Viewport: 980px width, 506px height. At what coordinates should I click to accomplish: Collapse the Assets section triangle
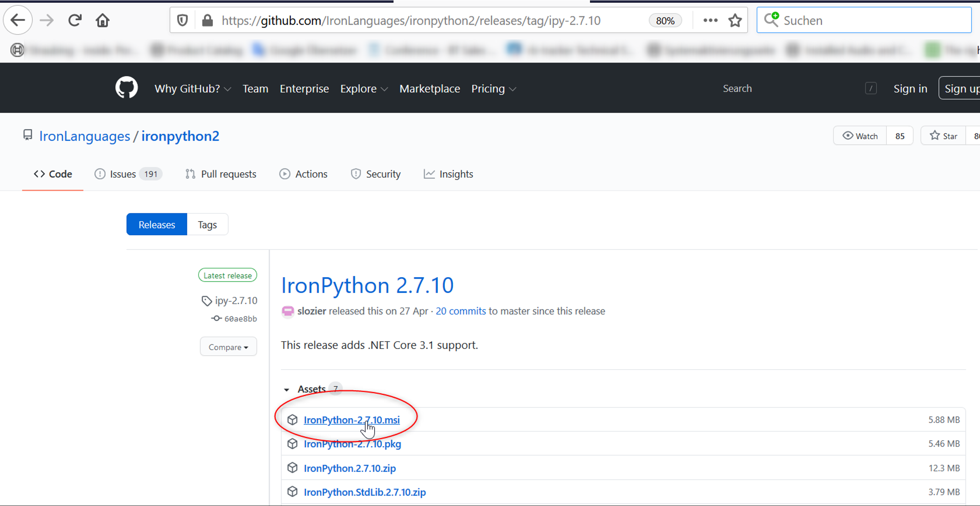[287, 389]
